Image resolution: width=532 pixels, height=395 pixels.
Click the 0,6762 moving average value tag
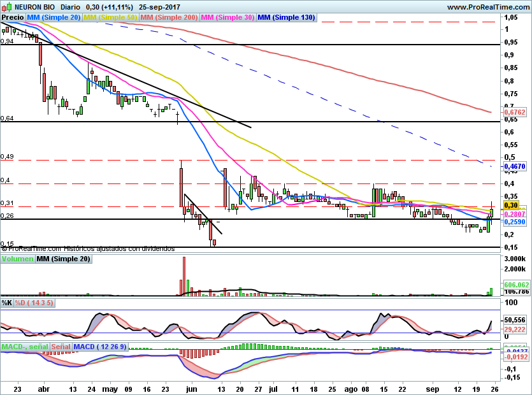click(x=515, y=112)
